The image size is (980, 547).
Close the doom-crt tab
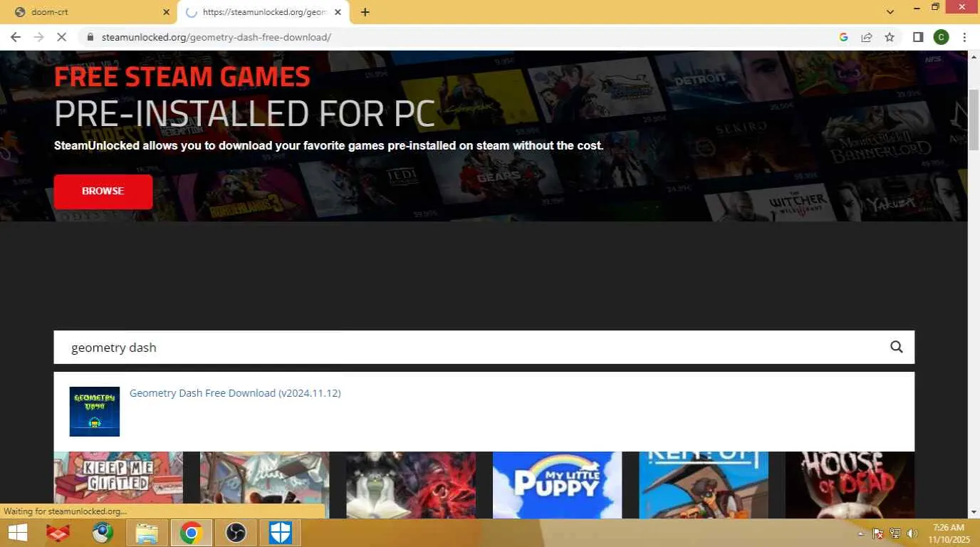(x=167, y=12)
